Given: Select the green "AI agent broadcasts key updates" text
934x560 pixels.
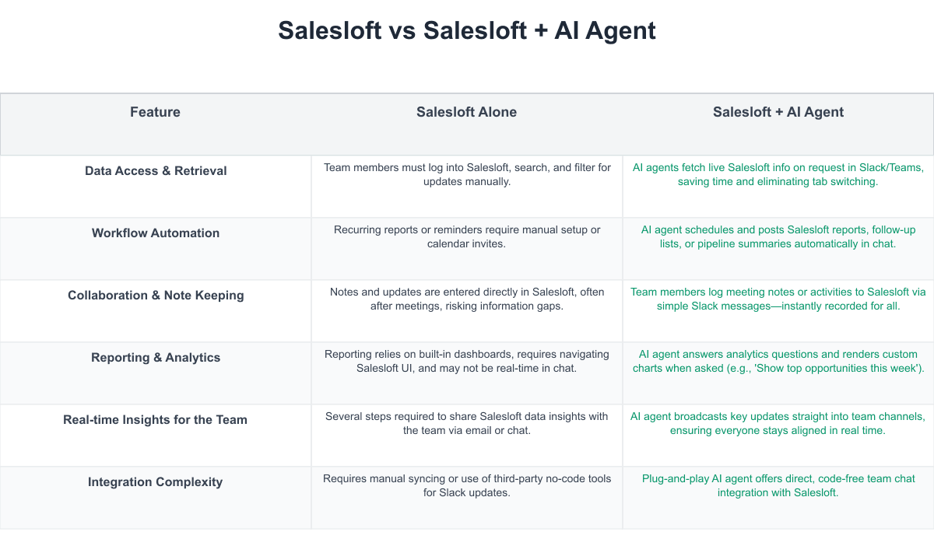Looking at the screenshot, I should 778,423.
